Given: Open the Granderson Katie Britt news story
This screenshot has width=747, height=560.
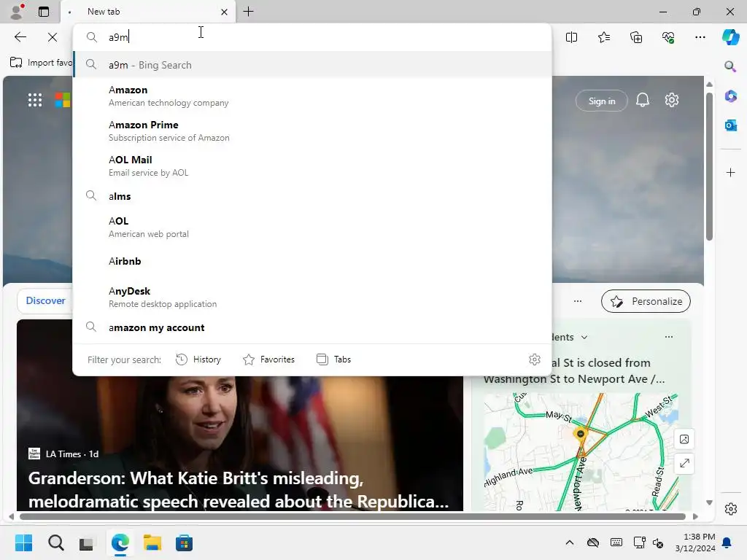Looking at the screenshot, I should coord(239,489).
